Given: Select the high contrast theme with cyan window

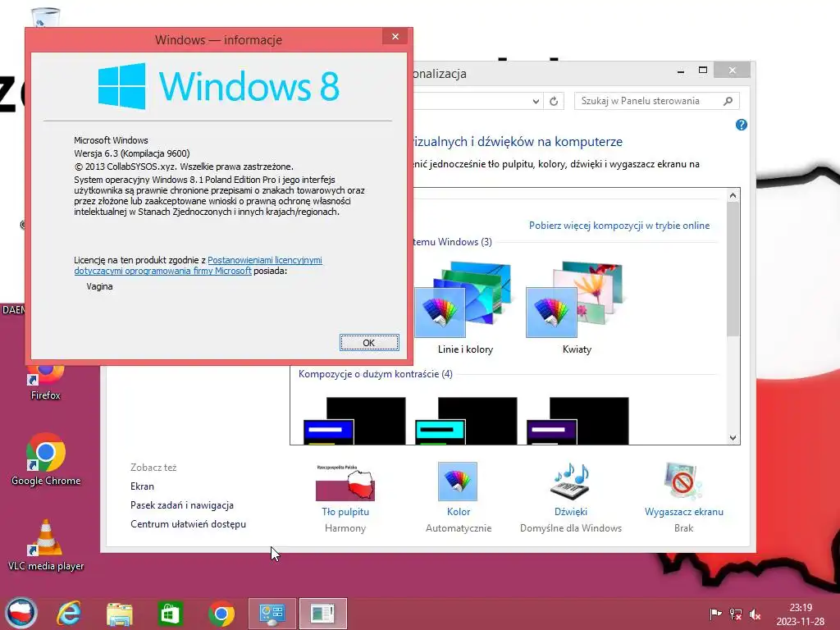Looking at the screenshot, I should 466,421.
